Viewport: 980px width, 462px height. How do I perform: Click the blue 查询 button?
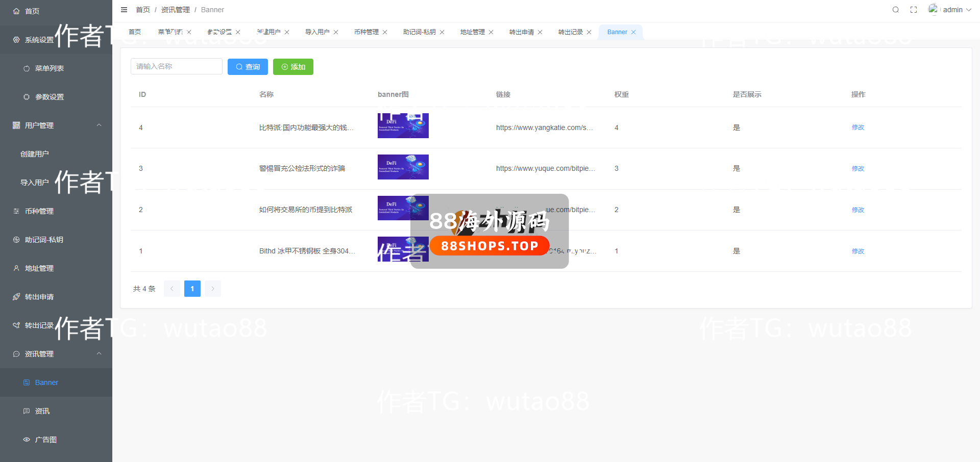point(248,67)
